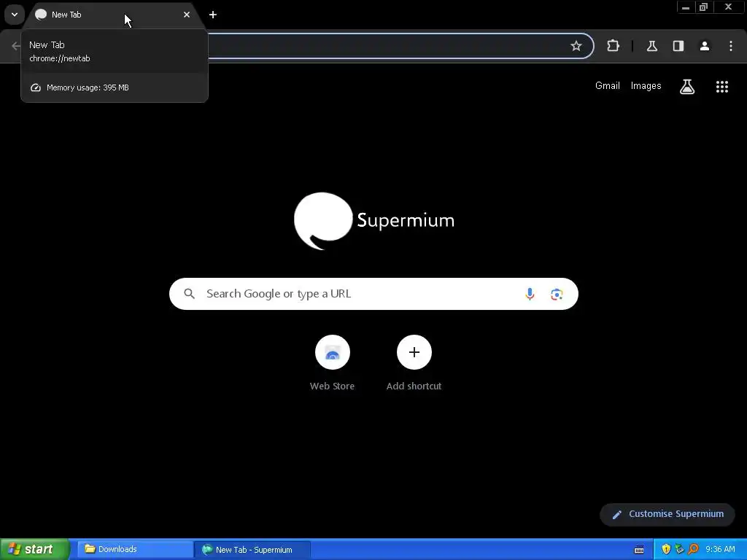Open the Google apps grid
This screenshot has height=560, width=747.
722,86
